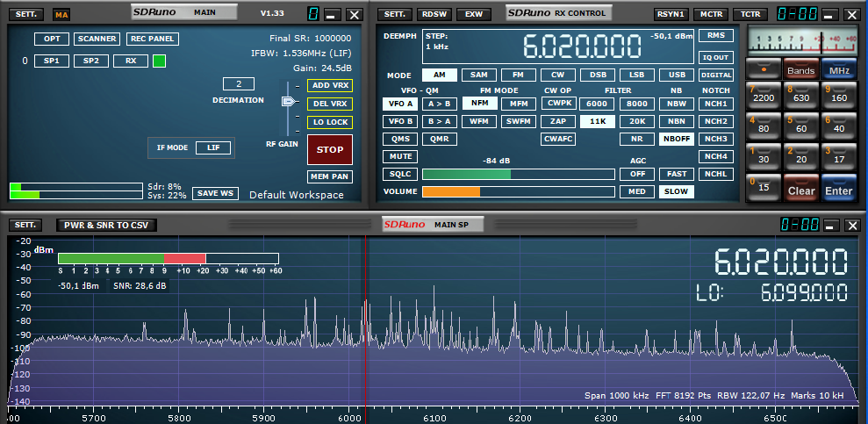Image resolution: width=868 pixels, height=424 pixels.
Task: Open the SCANNER panel
Action: tap(97, 39)
